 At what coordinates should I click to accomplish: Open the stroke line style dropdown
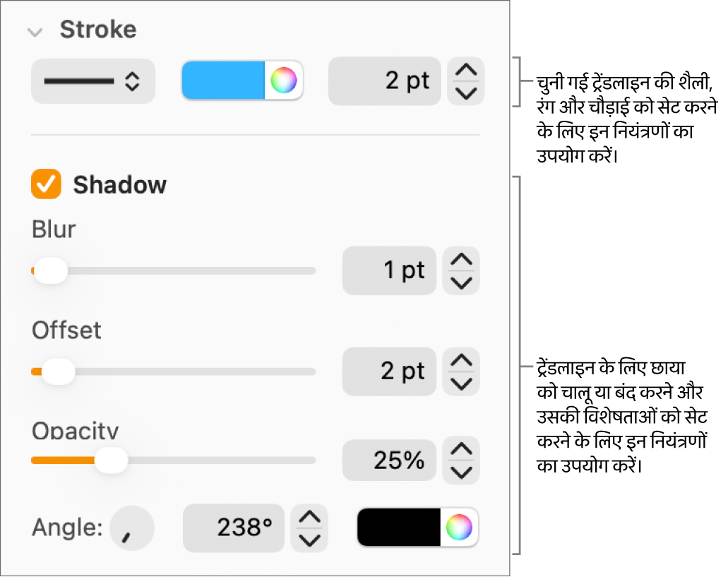pos(93,81)
